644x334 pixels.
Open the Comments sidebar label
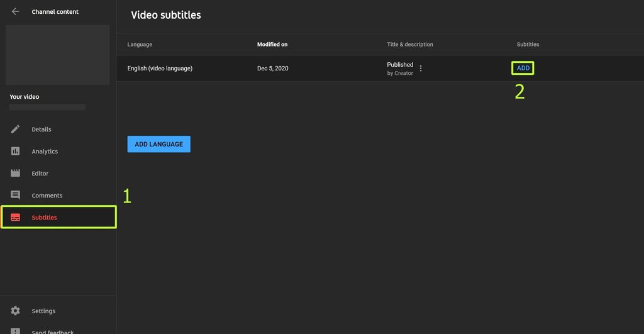47,196
